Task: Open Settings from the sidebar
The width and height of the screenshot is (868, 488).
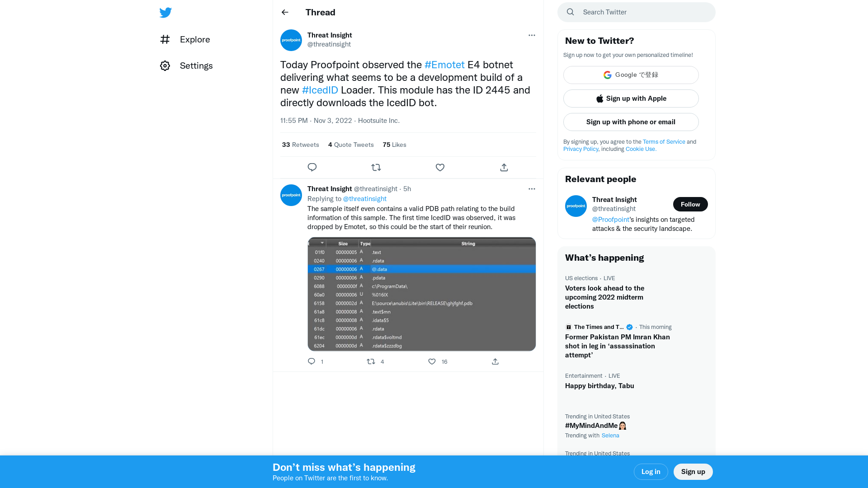Action: [x=196, y=66]
